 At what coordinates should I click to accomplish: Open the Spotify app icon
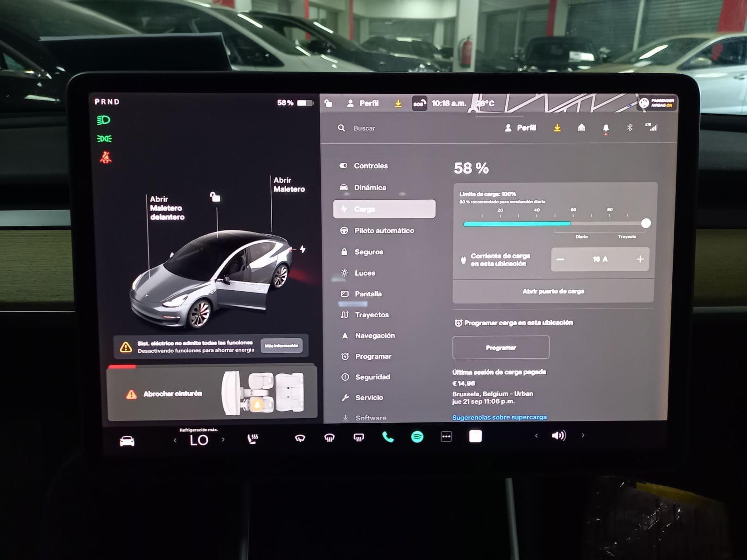click(417, 437)
